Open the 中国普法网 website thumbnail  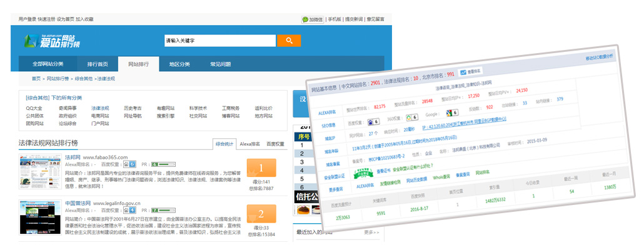[39, 219]
